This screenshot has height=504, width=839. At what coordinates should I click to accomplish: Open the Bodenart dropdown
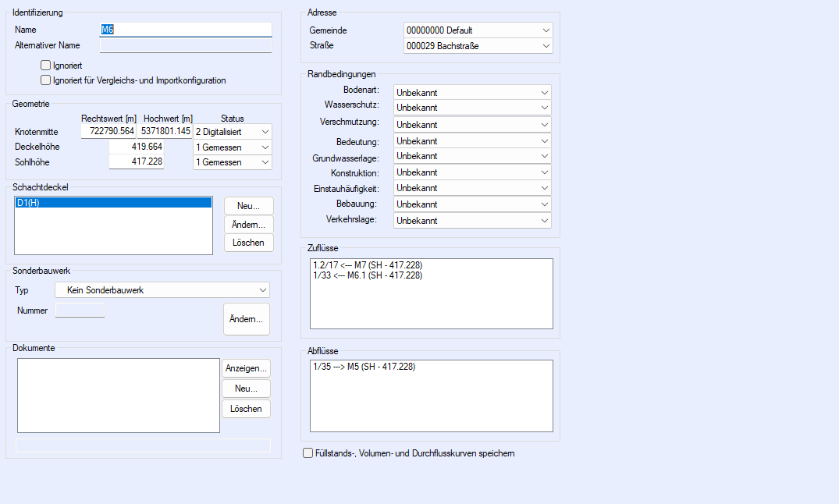(472, 92)
